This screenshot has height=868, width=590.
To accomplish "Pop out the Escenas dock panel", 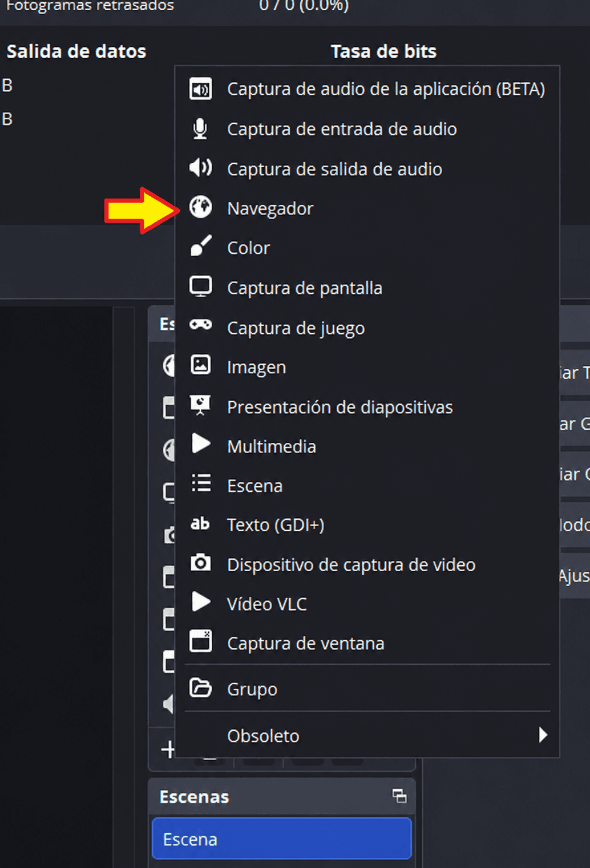I will [399, 796].
